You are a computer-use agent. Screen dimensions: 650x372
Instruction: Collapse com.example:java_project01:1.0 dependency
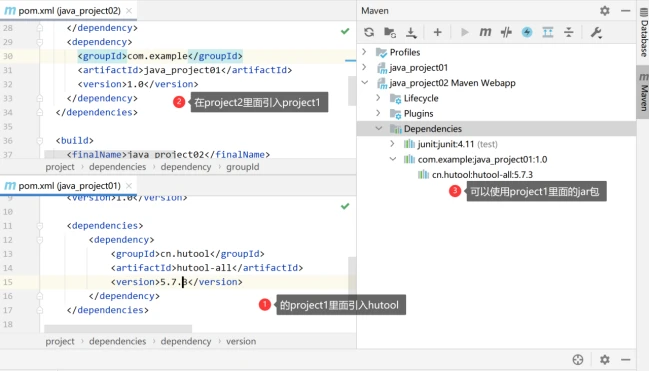[x=393, y=159]
